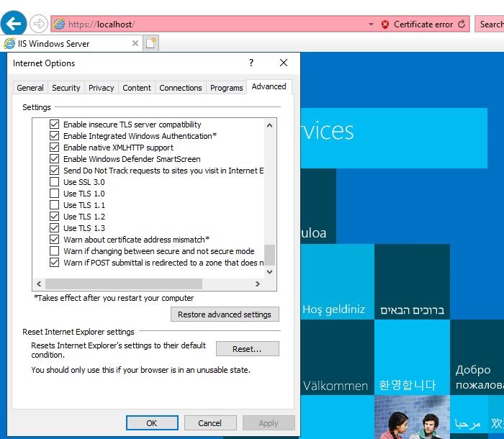Click Restore advanced settings button
The width and height of the screenshot is (504, 439).
pyautogui.click(x=225, y=314)
